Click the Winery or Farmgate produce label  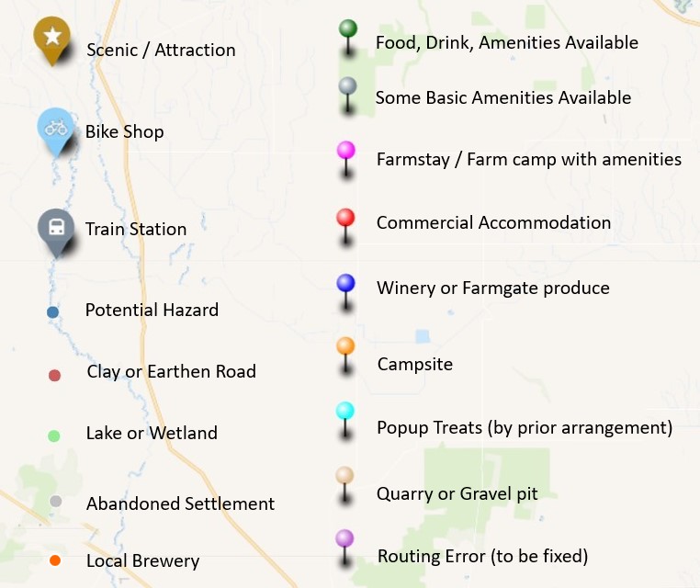(x=493, y=288)
